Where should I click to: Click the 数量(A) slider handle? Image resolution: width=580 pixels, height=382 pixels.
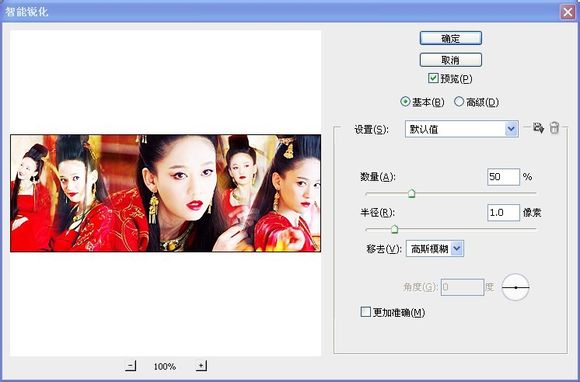tap(412, 193)
